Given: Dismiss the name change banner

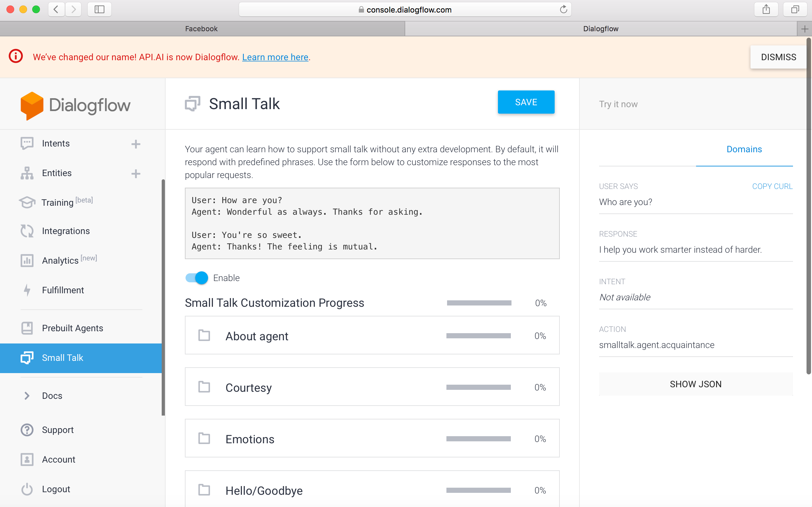Looking at the screenshot, I should tap(779, 57).
